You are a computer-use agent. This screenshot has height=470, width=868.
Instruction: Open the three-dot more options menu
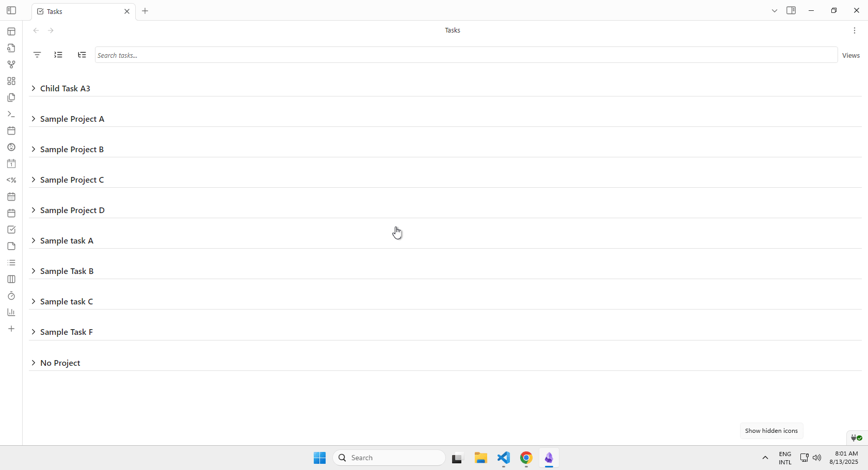855,30
